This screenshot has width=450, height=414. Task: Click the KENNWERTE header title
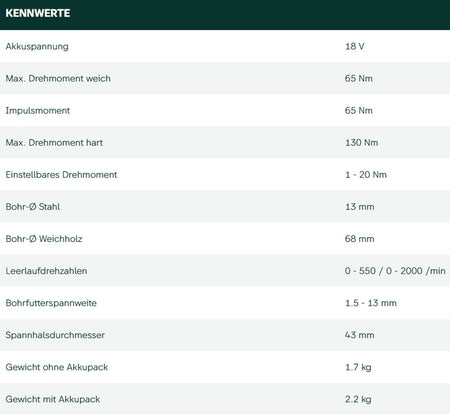(x=38, y=13)
